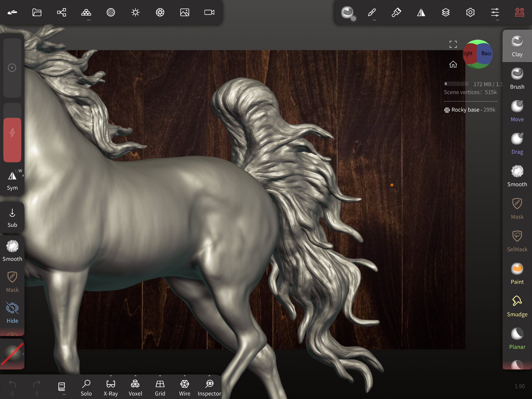Expand the Grid options chevron
Viewport: 532px width, 399px height.
(x=160, y=376)
